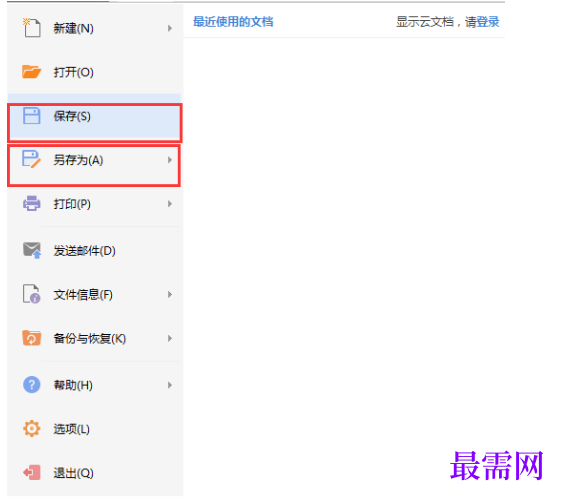
Task: Choose the 打印(P) menu entry
Action: tap(95, 204)
